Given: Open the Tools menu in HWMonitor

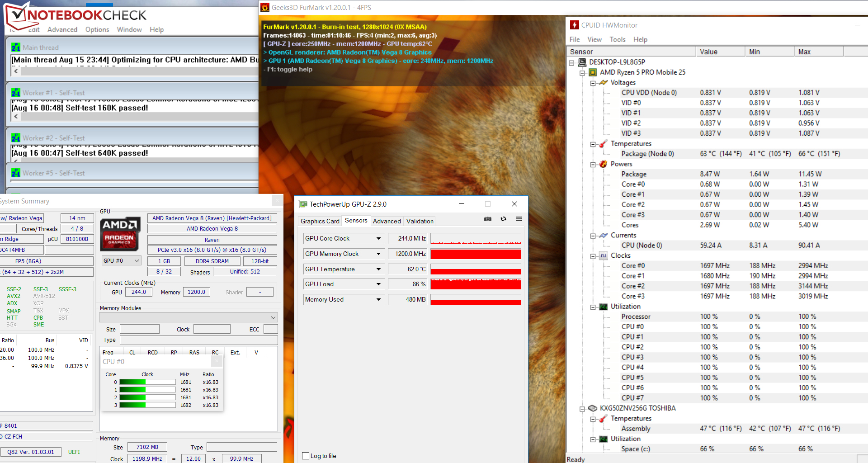Looking at the screenshot, I should pyautogui.click(x=618, y=39).
